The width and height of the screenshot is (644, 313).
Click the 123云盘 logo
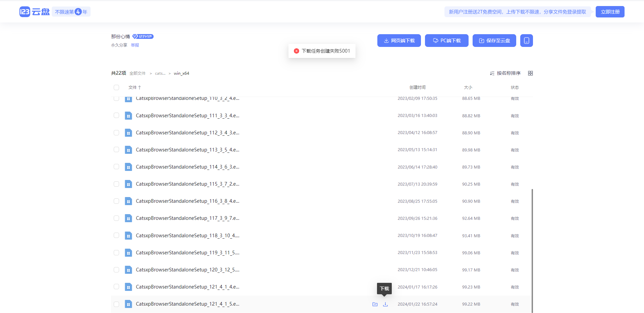(35, 12)
